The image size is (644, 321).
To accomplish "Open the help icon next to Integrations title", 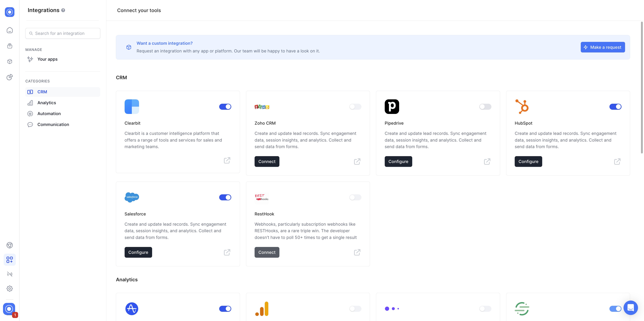I will coord(63,10).
